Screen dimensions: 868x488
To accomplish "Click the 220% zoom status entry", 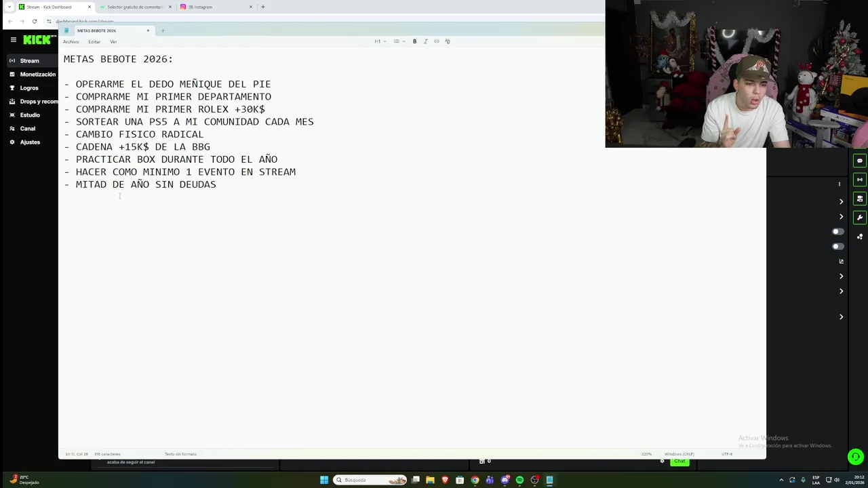I will (647, 454).
